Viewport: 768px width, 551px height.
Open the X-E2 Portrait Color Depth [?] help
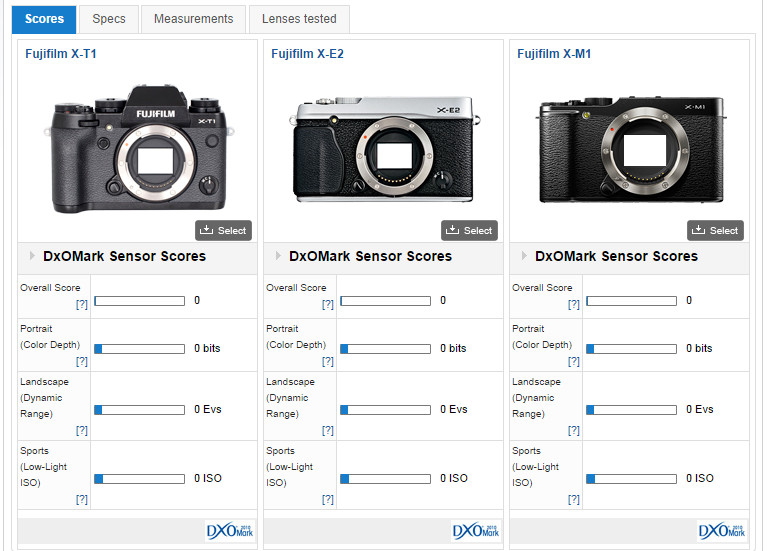point(328,361)
